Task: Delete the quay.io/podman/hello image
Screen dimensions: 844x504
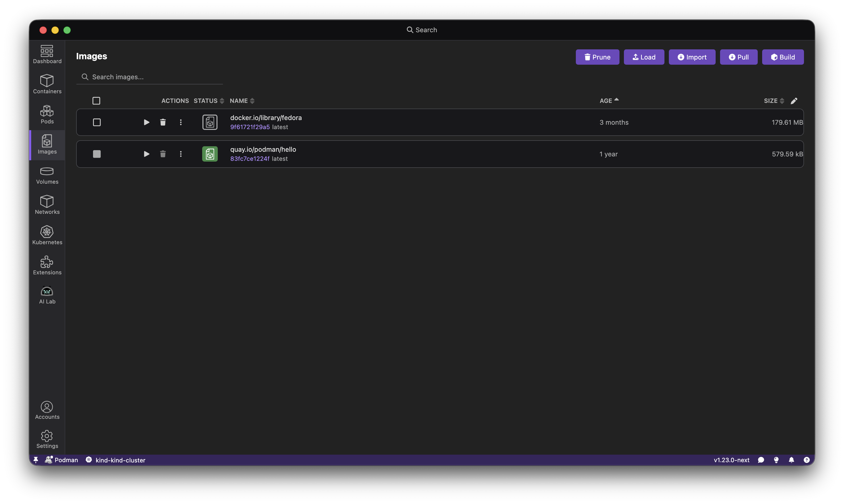Action: [x=163, y=154]
